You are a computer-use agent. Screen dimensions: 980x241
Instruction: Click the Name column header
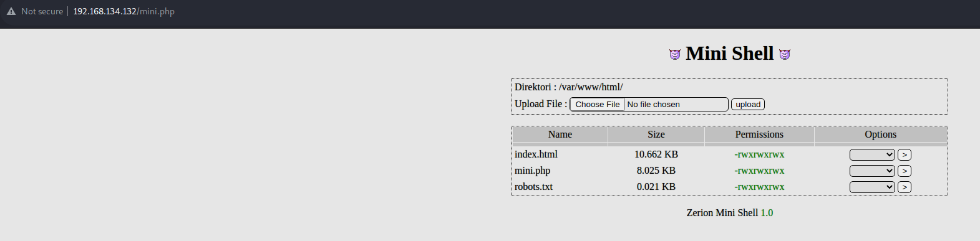[560, 135]
